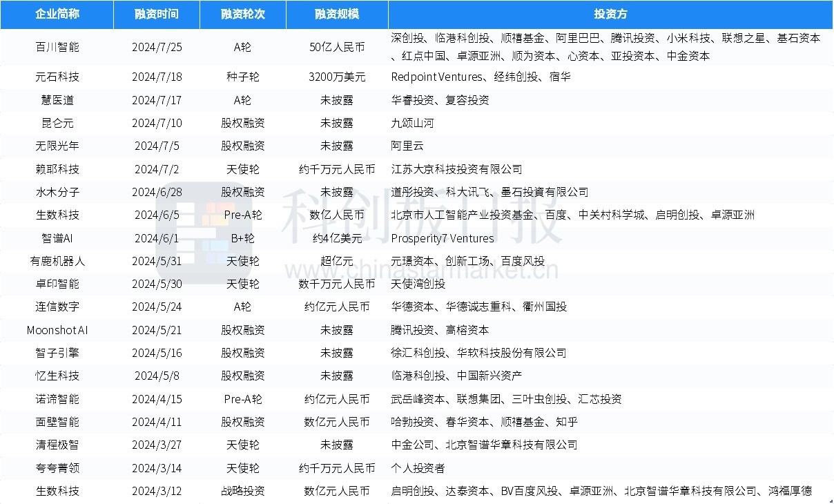Image resolution: width=834 pixels, height=504 pixels.
Task: Select the 水木分子 company cell
Action: 57,192
